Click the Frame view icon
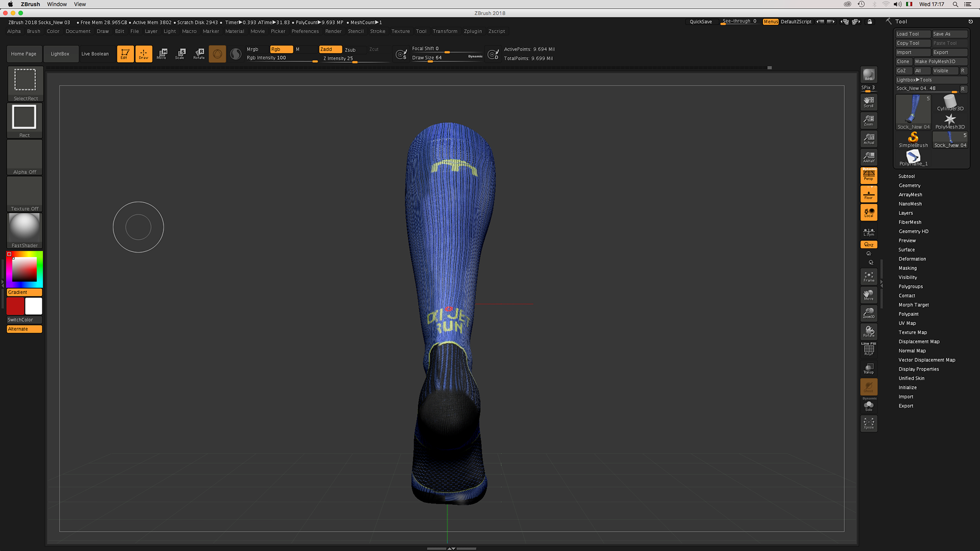The width and height of the screenshot is (980, 551). [x=868, y=277]
